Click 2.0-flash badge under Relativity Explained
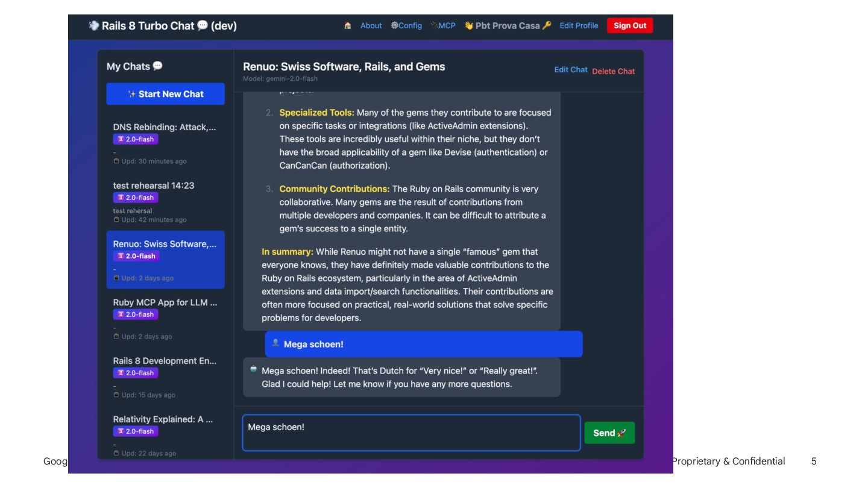 point(136,431)
